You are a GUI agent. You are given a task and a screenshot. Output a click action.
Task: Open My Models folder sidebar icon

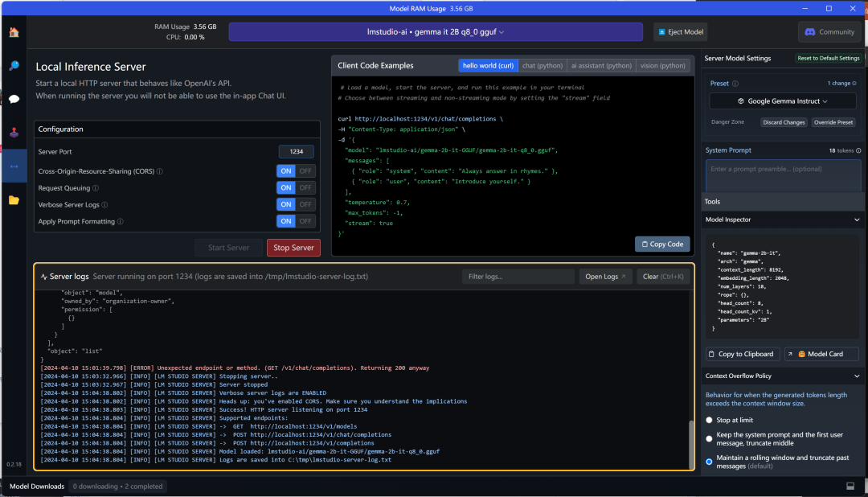pyautogui.click(x=14, y=200)
